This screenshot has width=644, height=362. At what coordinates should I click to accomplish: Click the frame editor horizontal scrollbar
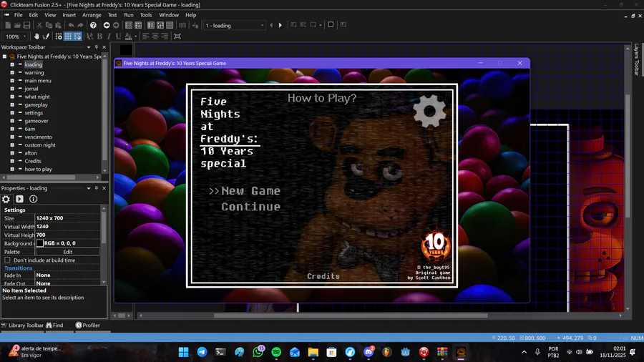[351, 315]
